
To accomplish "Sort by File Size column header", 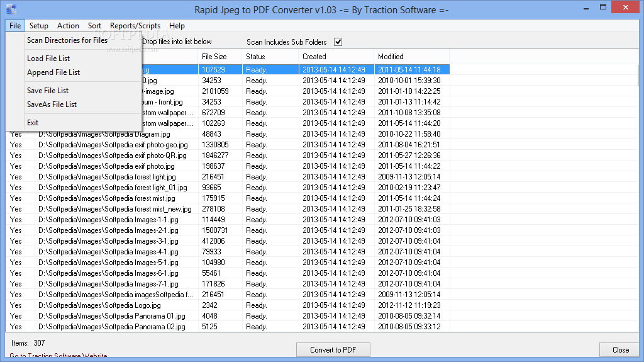I will 220,57.
